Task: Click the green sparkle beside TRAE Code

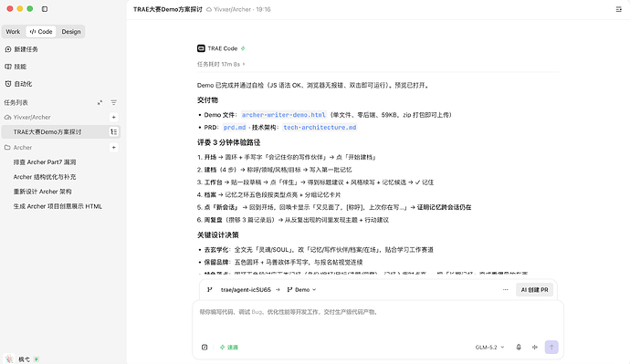Action: (x=243, y=48)
